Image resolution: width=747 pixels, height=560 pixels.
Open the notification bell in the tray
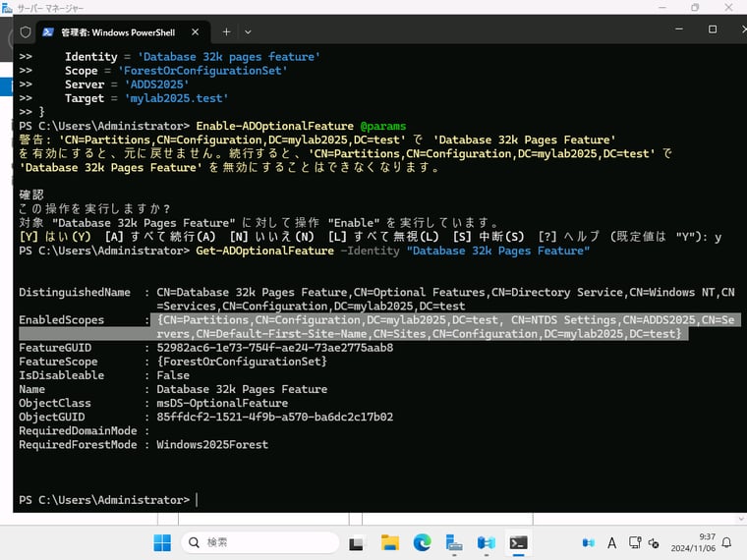[726, 542]
